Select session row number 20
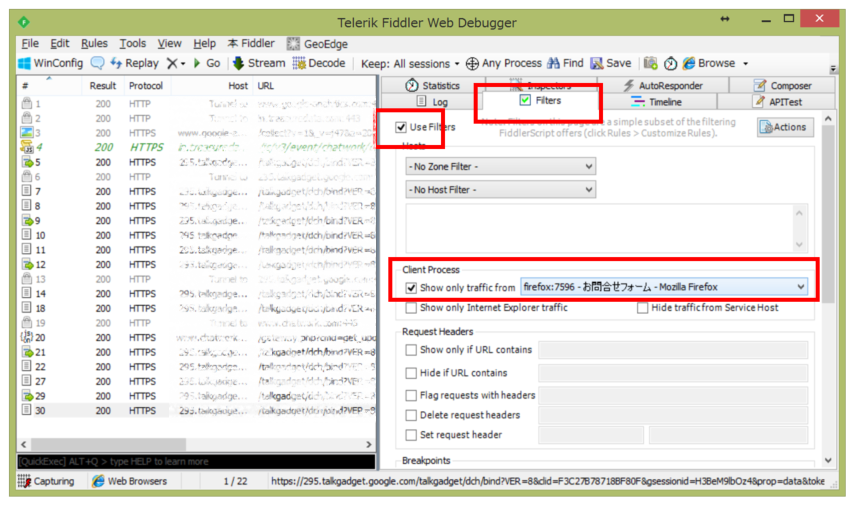This screenshot has height=508, width=858. pyautogui.click(x=197, y=338)
